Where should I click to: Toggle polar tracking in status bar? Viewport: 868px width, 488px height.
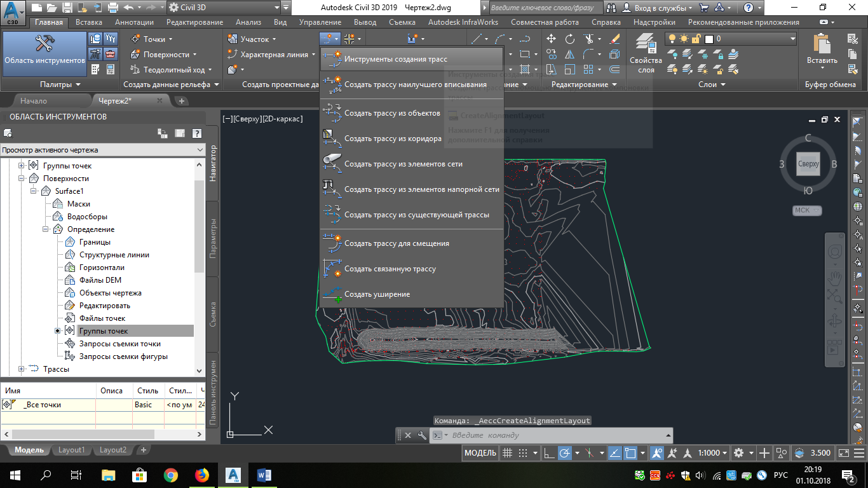(564, 453)
